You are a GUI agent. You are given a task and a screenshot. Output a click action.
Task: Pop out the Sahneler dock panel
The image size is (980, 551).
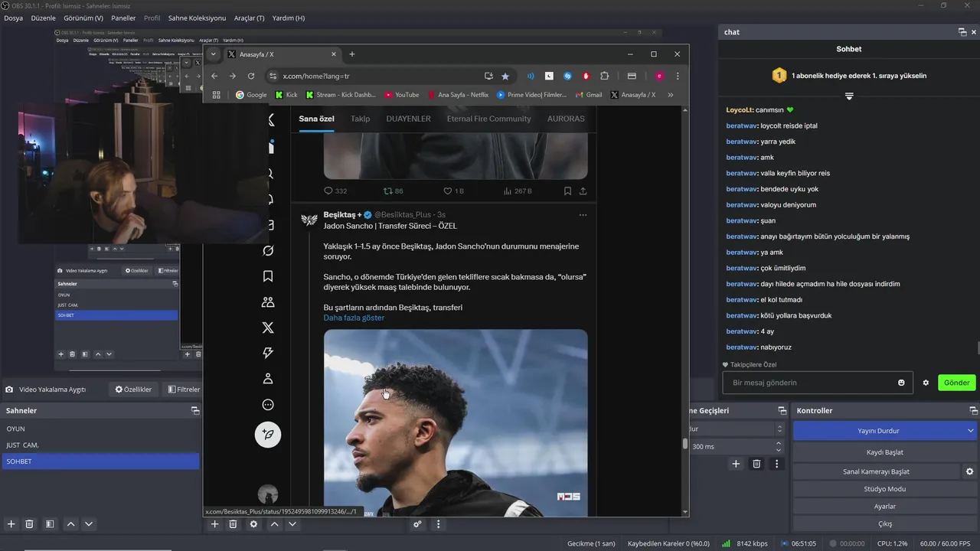pyautogui.click(x=195, y=411)
